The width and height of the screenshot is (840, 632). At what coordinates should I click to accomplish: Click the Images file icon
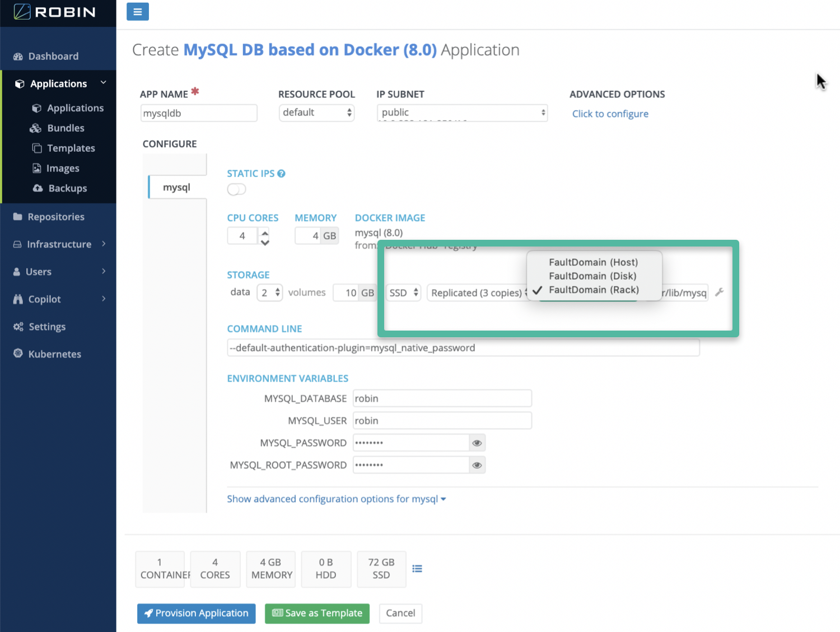click(x=37, y=168)
